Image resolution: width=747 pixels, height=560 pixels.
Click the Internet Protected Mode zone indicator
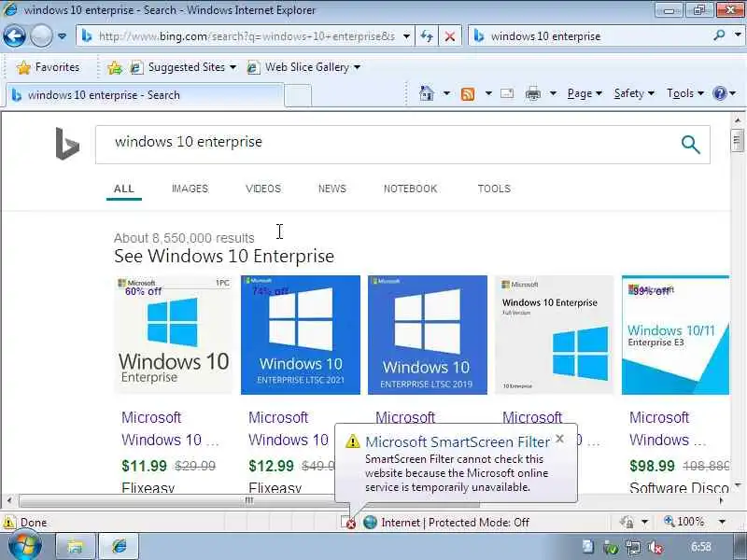coord(446,523)
